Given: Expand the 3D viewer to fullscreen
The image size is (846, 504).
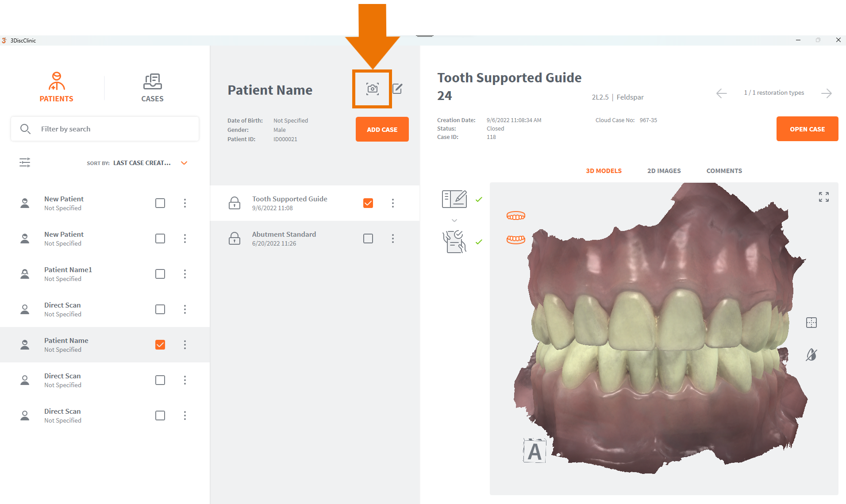Looking at the screenshot, I should pyautogui.click(x=823, y=197).
